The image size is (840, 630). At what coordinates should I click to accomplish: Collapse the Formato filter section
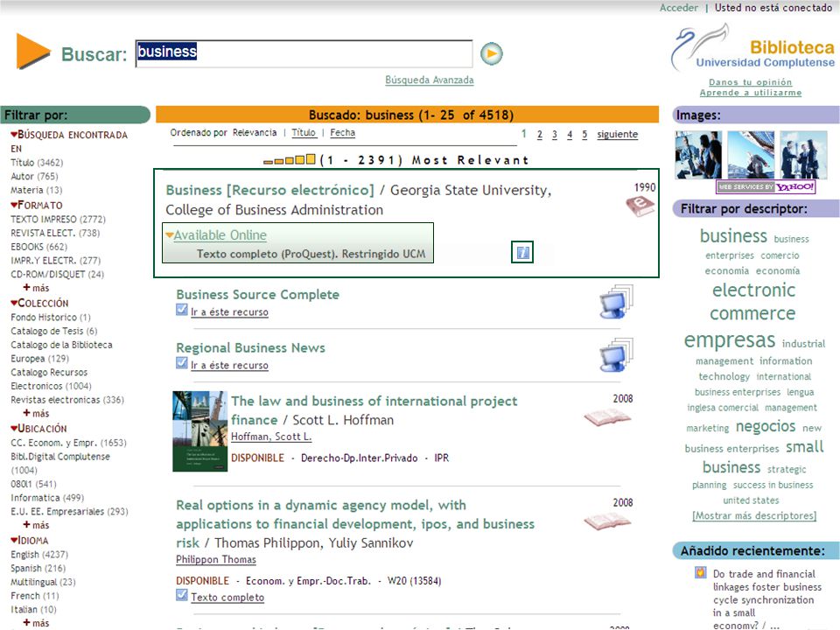[14, 205]
